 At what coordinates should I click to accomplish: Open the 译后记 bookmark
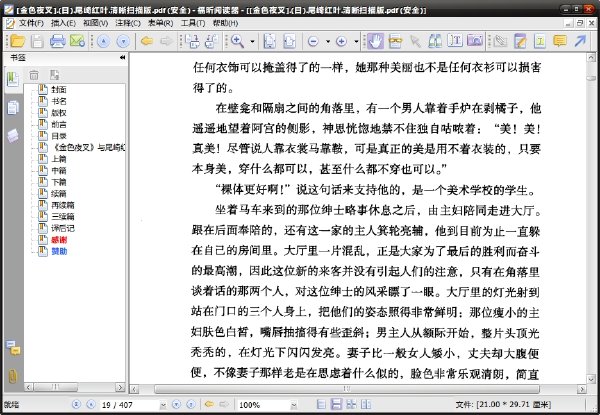(x=63, y=228)
